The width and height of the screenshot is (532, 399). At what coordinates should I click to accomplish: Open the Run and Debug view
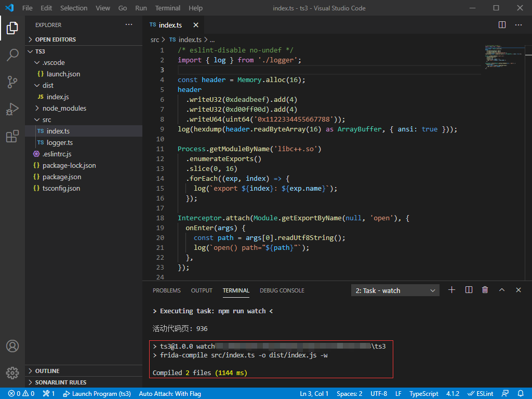tap(12, 109)
